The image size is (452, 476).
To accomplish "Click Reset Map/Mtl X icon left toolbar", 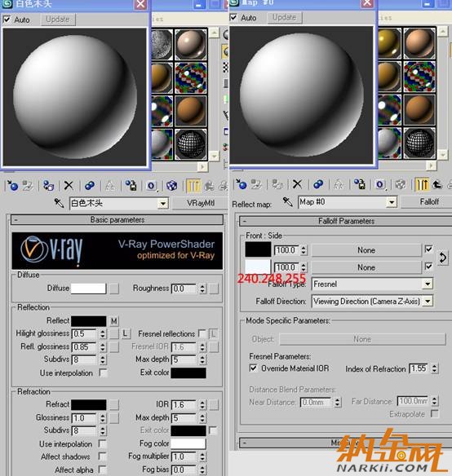I will [69, 185].
